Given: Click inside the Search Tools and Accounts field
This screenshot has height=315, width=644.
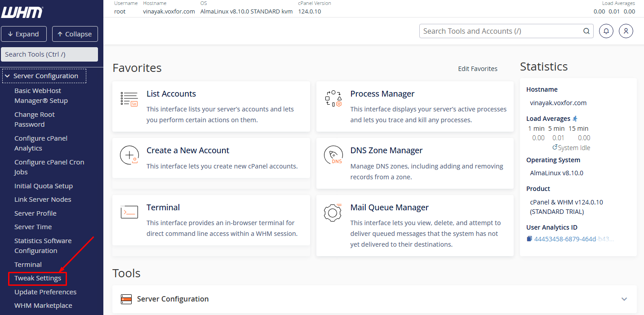Looking at the screenshot, I should click(x=494, y=31).
